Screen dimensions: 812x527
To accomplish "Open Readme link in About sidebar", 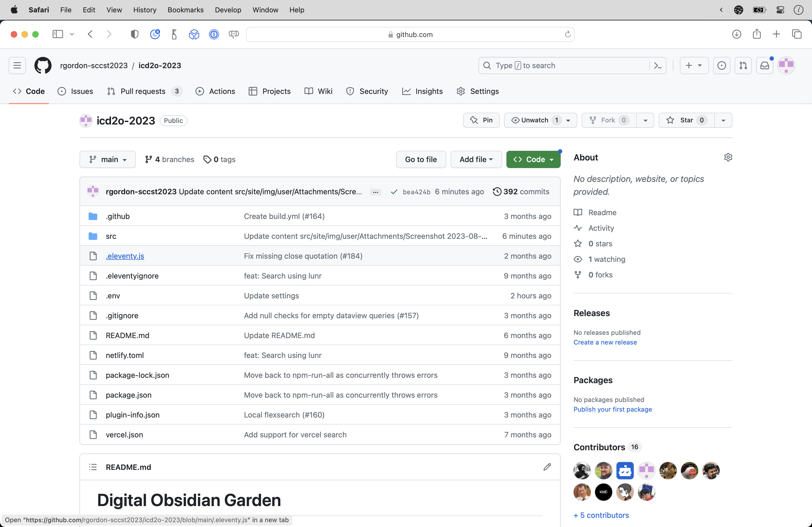I will (x=602, y=213).
